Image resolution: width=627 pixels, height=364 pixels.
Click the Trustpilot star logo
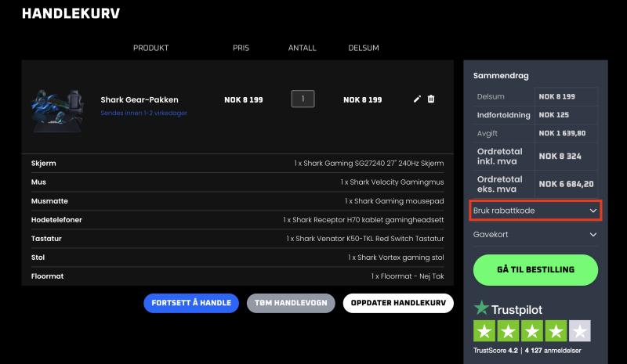[x=481, y=308]
